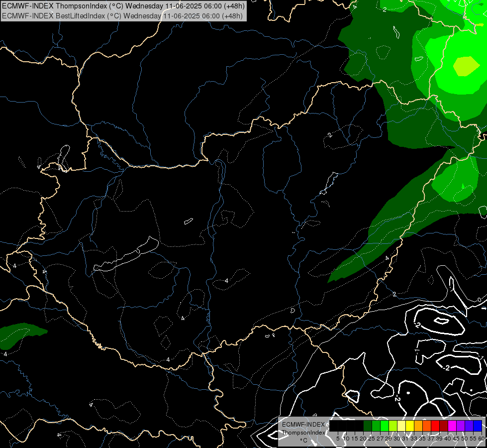This screenshot has width=487, height=448.
Task: Click the legend scale value 20
Action: pos(364,439)
